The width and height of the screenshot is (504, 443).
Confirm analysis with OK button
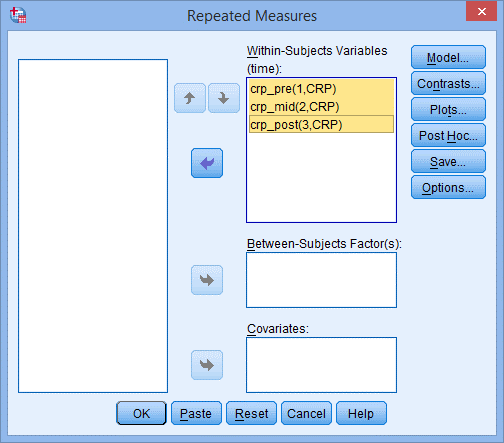coord(141,413)
